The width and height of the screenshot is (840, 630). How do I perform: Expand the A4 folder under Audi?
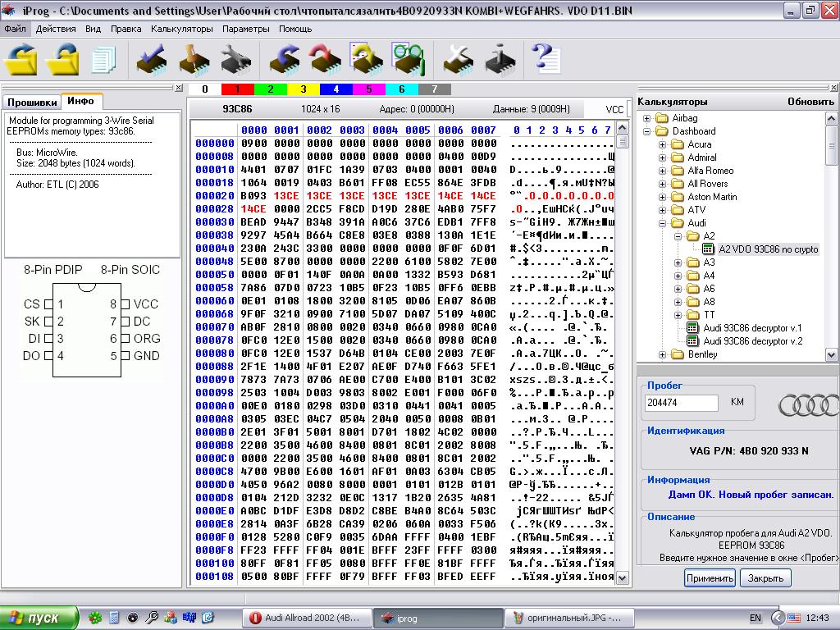(x=678, y=276)
